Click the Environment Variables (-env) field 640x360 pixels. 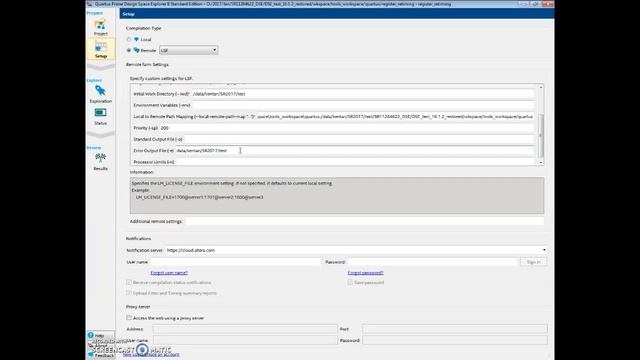363,105
